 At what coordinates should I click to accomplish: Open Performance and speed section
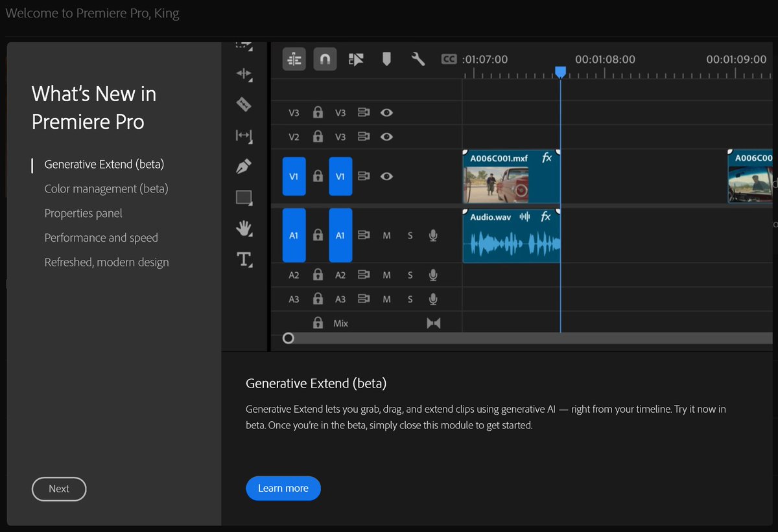(101, 238)
